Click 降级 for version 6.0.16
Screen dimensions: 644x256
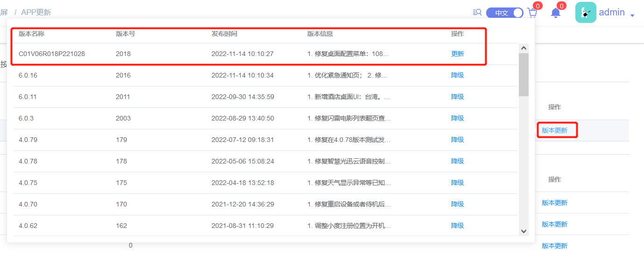(x=457, y=75)
